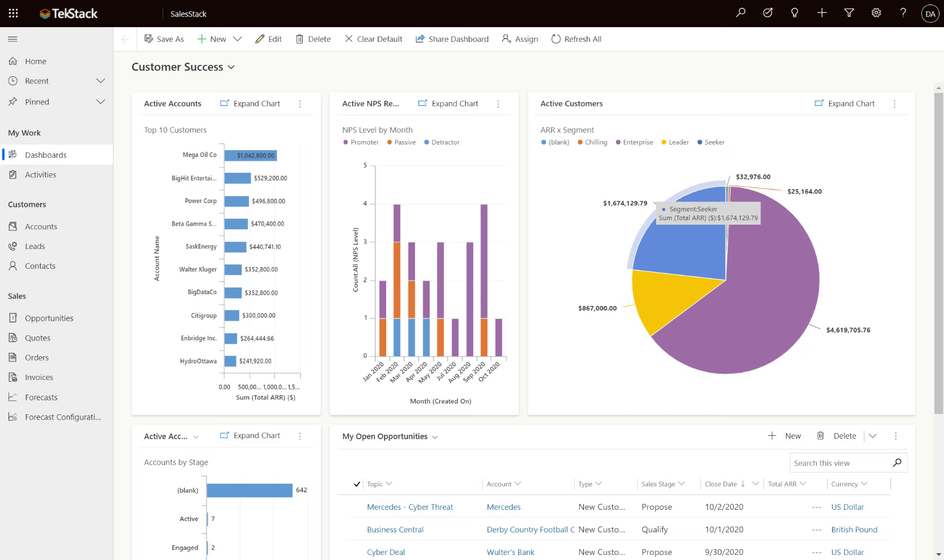The height and width of the screenshot is (560, 944).
Task: Expand Chart on Accounts by Stage tile
Action: click(250, 435)
